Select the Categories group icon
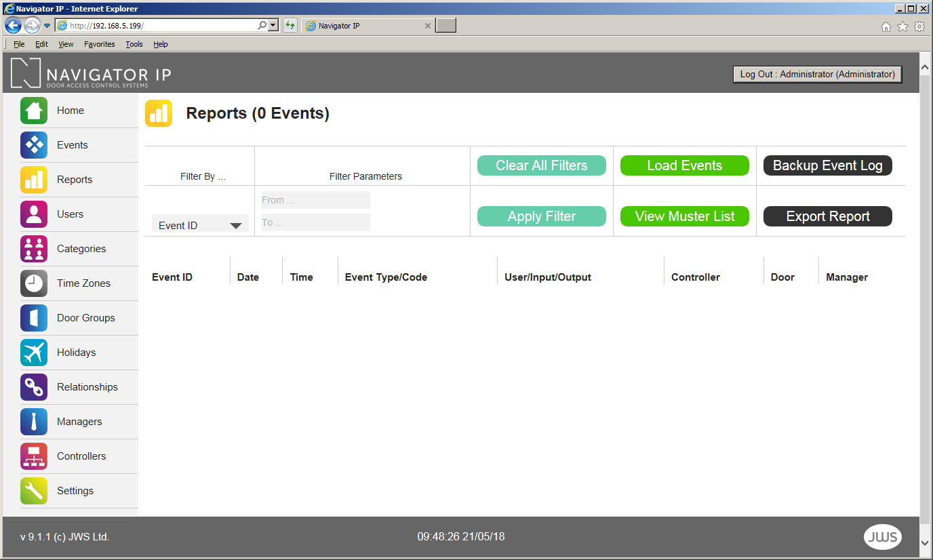Image resolution: width=933 pixels, height=560 pixels. [34, 249]
